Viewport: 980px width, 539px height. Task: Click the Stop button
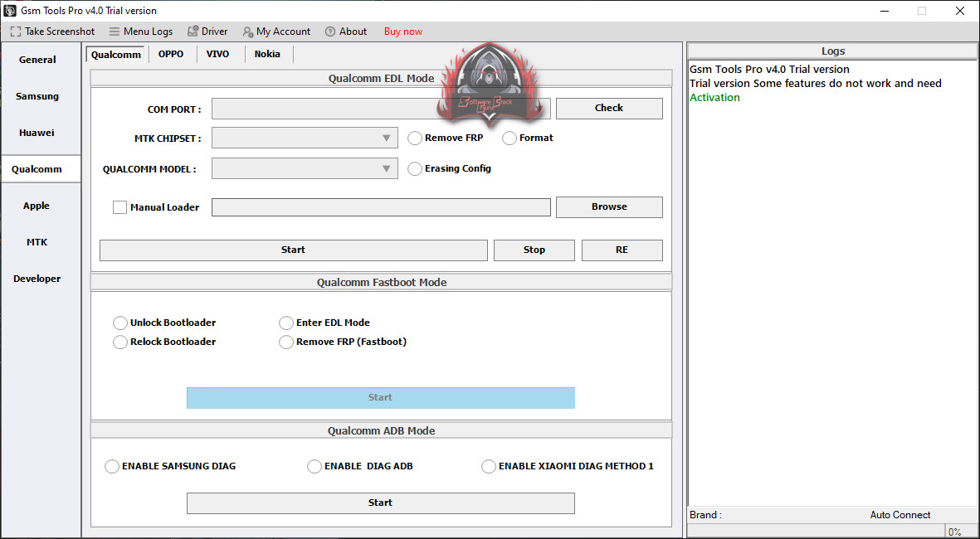click(x=534, y=250)
